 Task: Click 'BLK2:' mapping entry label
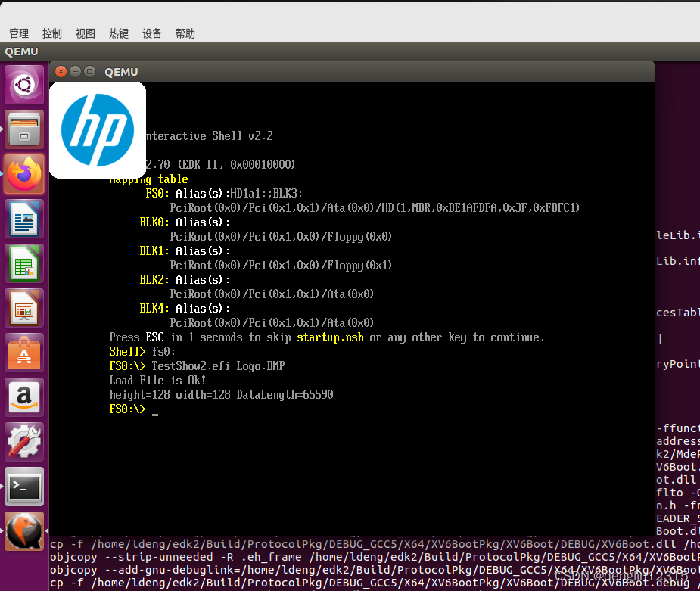[x=154, y=279]
